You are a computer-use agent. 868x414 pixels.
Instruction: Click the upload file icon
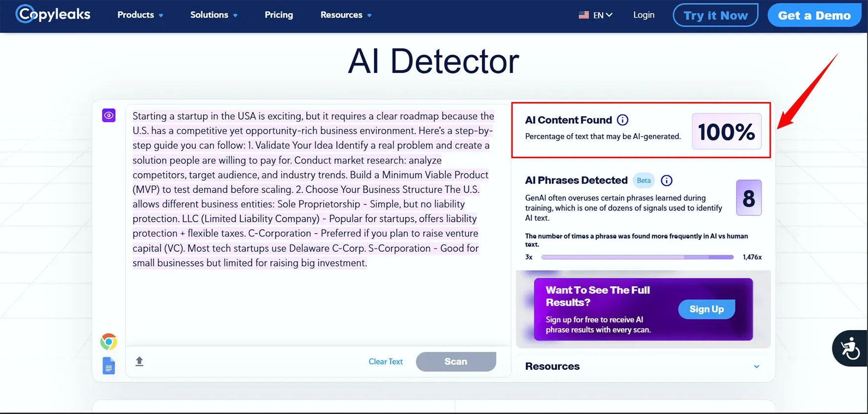coord(140,361)
